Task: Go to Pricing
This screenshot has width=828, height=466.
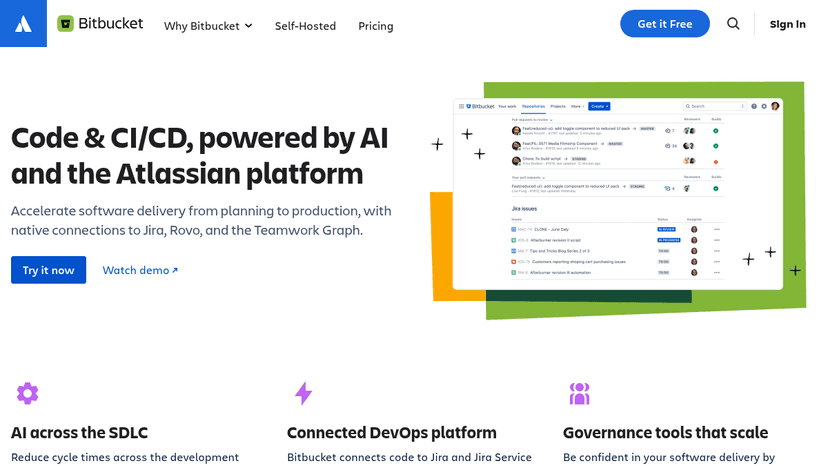Action: point(375,26)
